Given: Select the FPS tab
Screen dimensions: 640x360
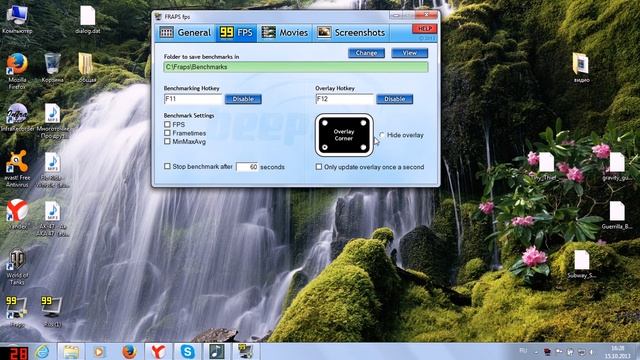Looking at the screenshot, I should [x=236, y=33].
